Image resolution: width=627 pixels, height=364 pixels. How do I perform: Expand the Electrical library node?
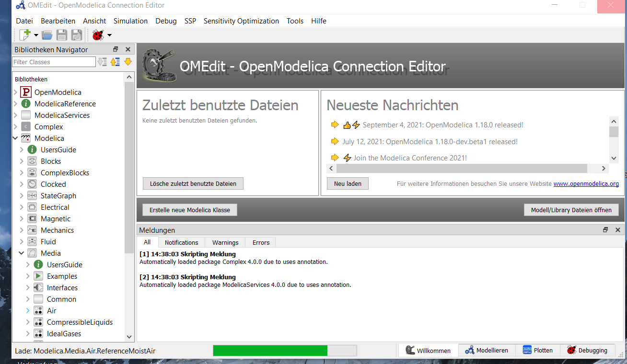coord(22,207)
